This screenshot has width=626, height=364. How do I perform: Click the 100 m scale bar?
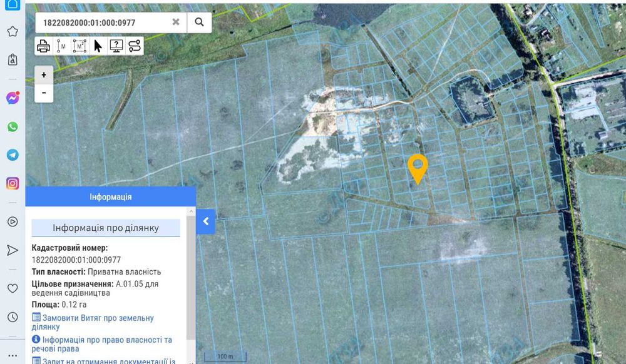[x=225, y=356]
